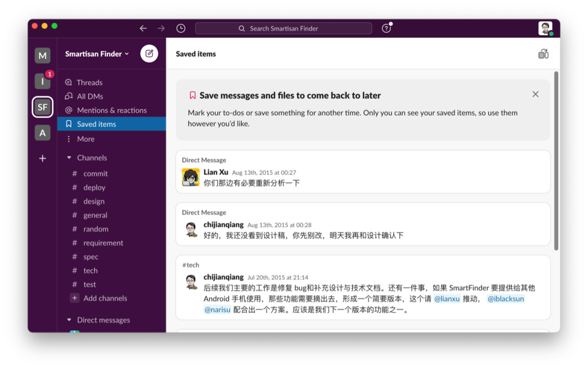Open the More menu item
The width and height of the screenshot is (588, 369).
coord(112,139)
